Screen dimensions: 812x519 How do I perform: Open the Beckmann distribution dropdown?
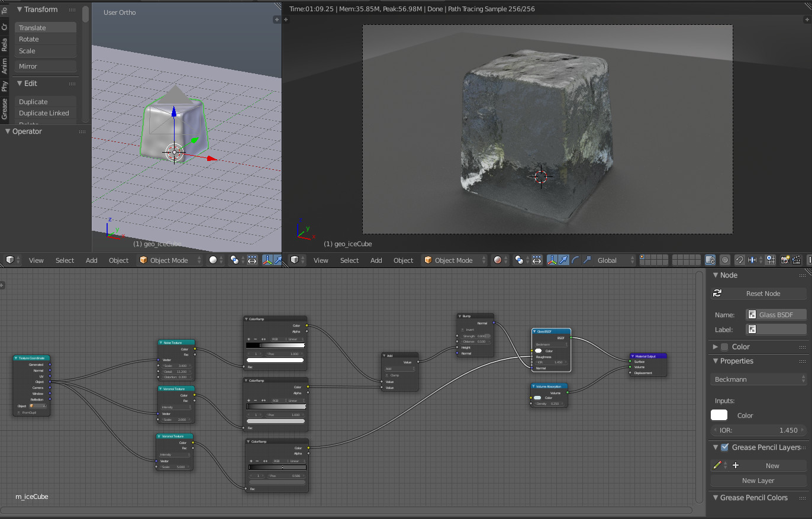(759, 379)
